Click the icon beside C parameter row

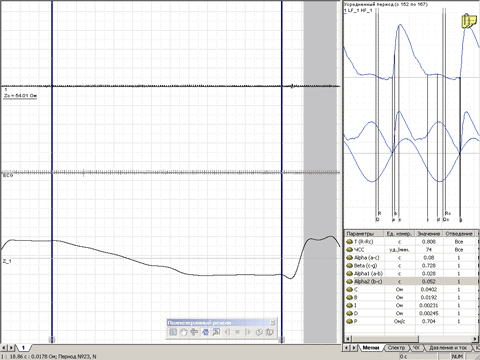pos(350,290)
